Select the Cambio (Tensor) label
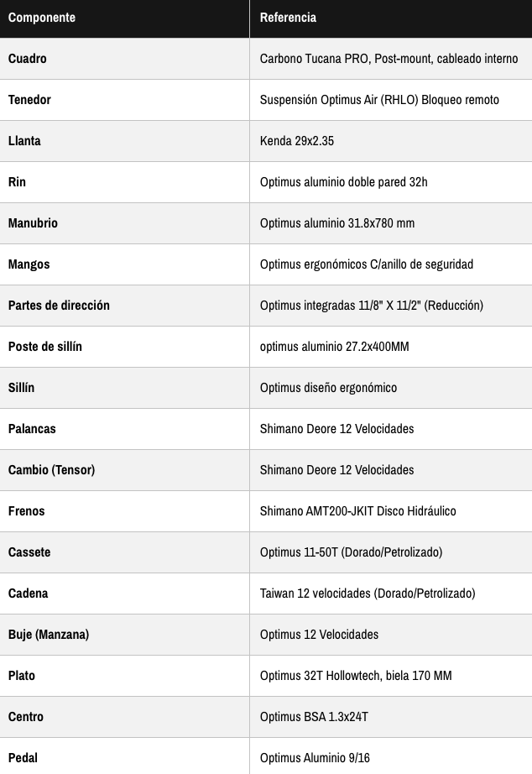532x774 pixels. tap(51, 470)
